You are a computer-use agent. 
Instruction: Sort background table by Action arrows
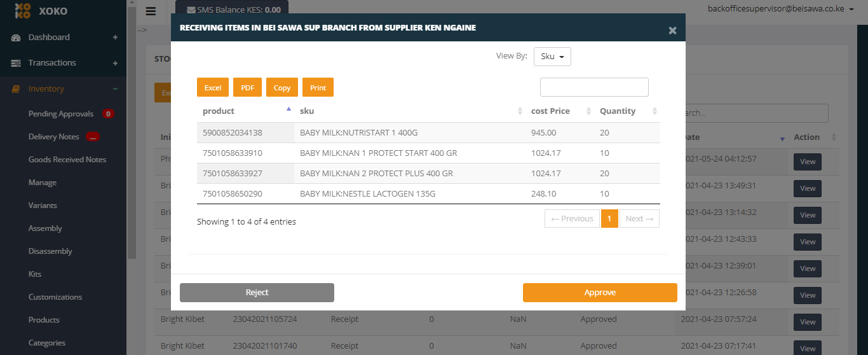point(834,137)
